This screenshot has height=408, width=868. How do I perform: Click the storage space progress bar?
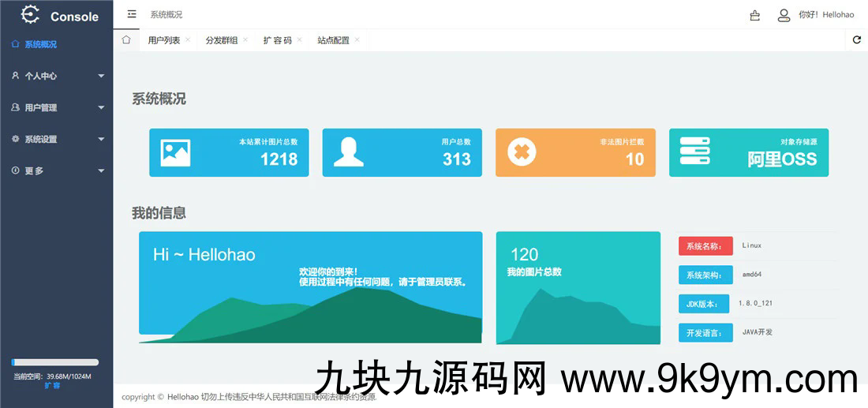click(x=55, y=362)
